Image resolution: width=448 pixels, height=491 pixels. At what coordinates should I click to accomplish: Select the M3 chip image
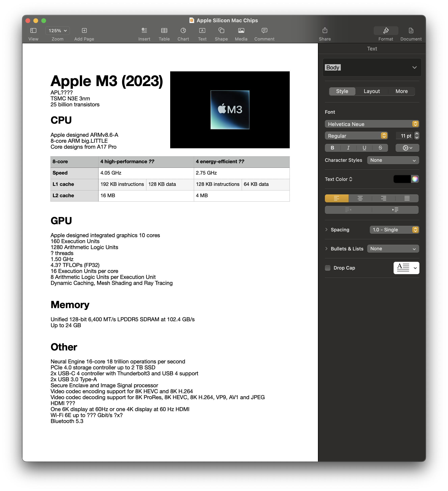(x=230, y=110)
